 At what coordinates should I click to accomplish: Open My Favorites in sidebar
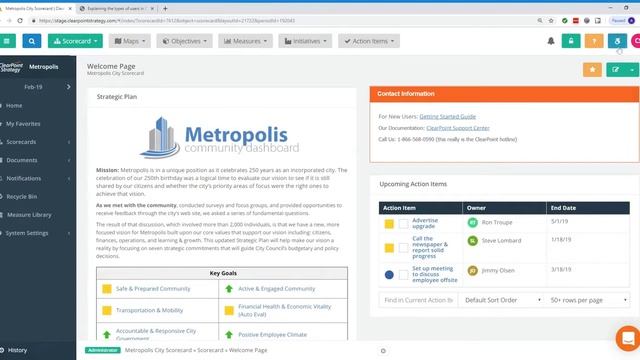click(23, 124)
